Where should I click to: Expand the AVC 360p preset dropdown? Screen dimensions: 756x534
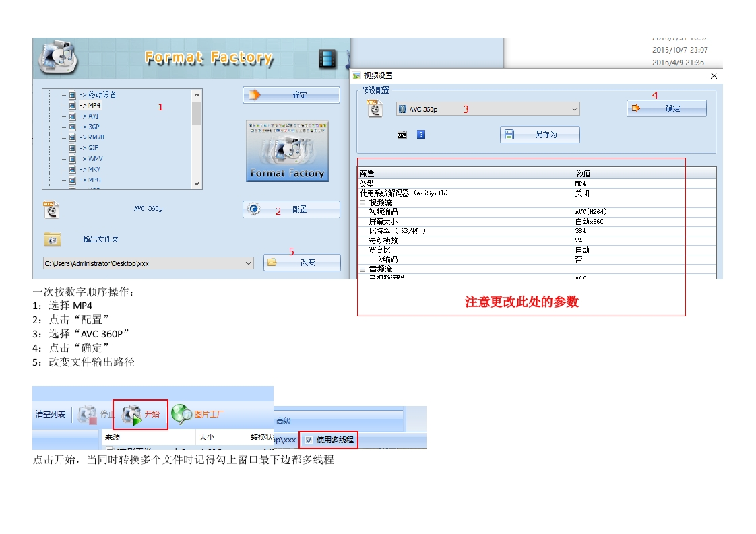click(575, 109)
